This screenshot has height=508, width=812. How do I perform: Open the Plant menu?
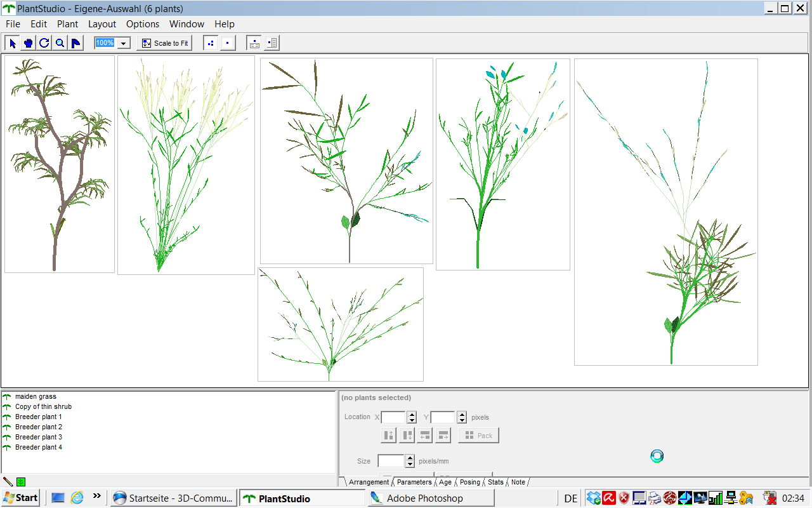(x=67, y=24)
